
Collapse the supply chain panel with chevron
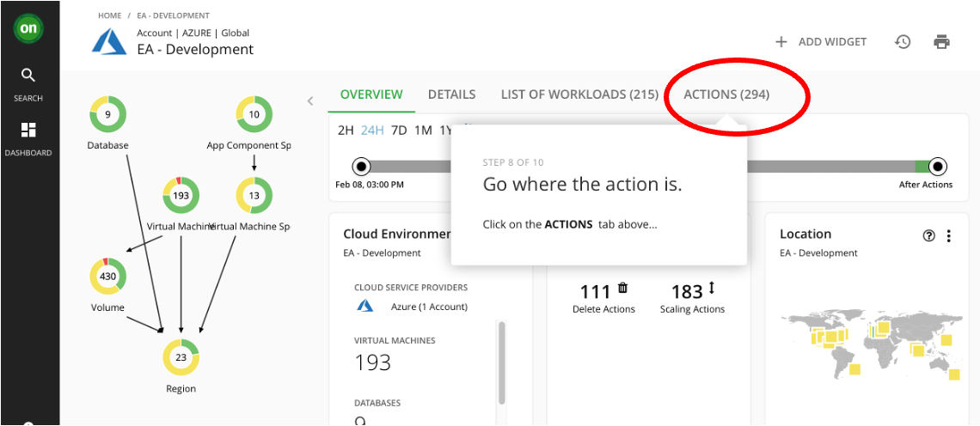pos(310,100)
